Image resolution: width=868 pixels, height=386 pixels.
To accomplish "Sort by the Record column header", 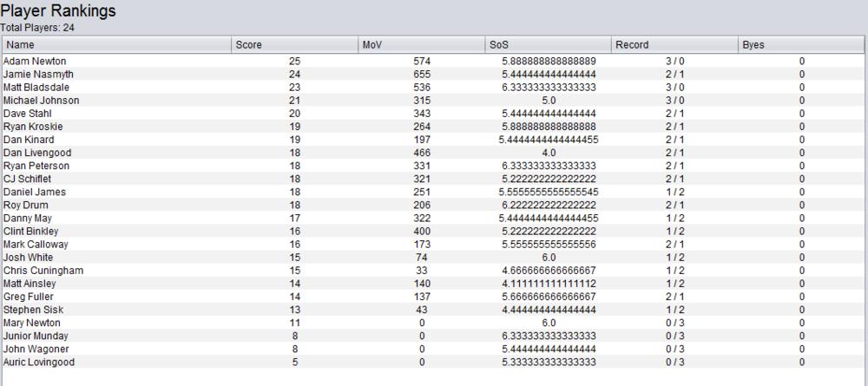I will [674, 45].
